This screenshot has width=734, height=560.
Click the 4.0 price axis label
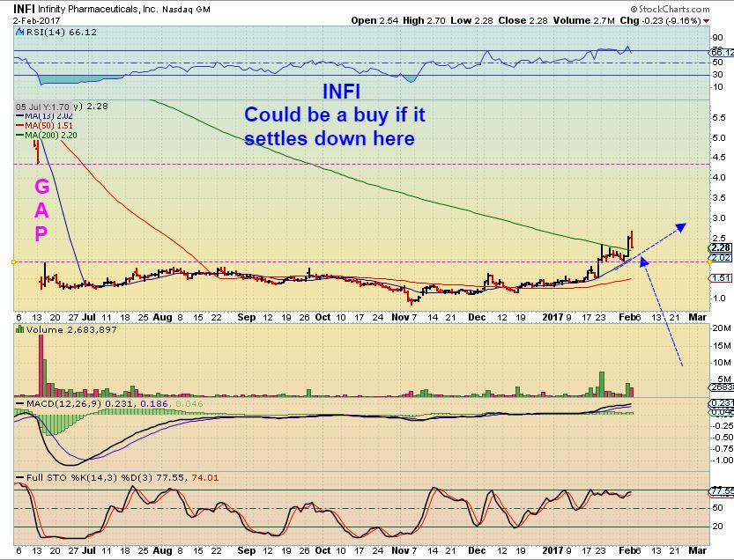[x=719, y=178]
